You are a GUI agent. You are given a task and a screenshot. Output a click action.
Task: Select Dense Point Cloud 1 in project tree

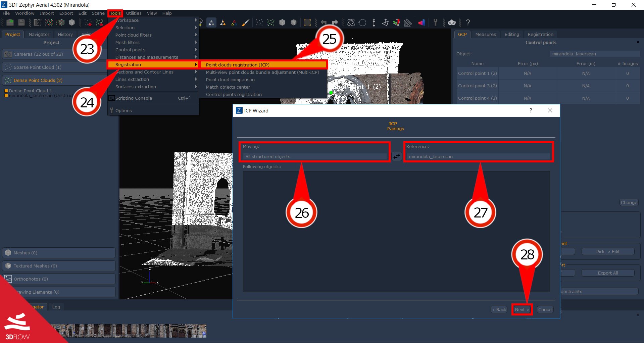tap(30, 91)
